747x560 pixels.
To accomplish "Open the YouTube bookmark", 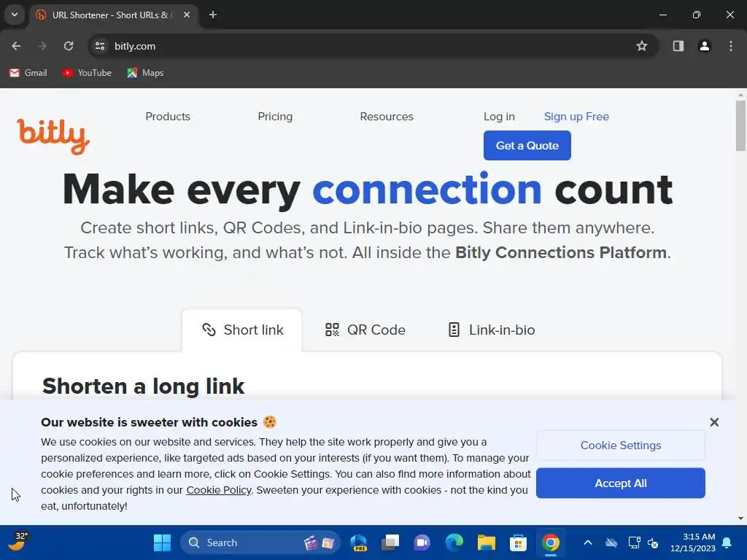I will tap(87, 73).
